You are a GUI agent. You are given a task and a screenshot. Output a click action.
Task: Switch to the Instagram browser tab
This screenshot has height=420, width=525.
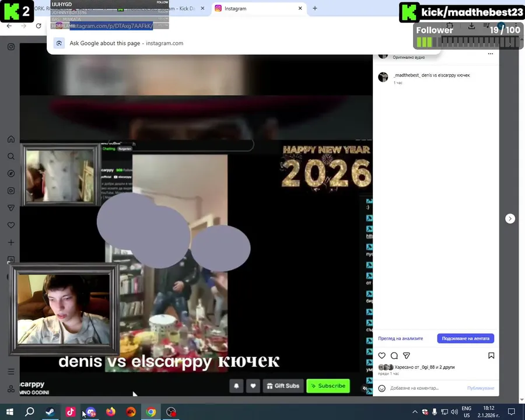pos(254,8)
